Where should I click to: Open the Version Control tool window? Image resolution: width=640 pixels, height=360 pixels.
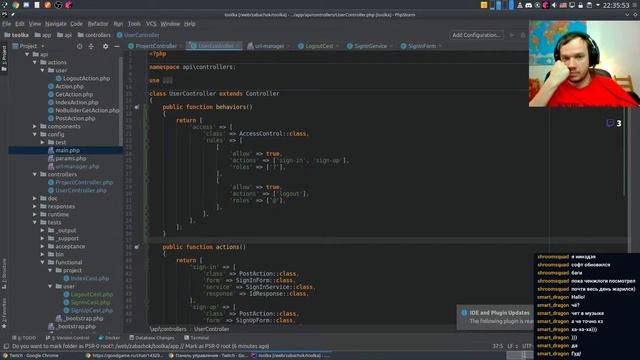(67, 338)
